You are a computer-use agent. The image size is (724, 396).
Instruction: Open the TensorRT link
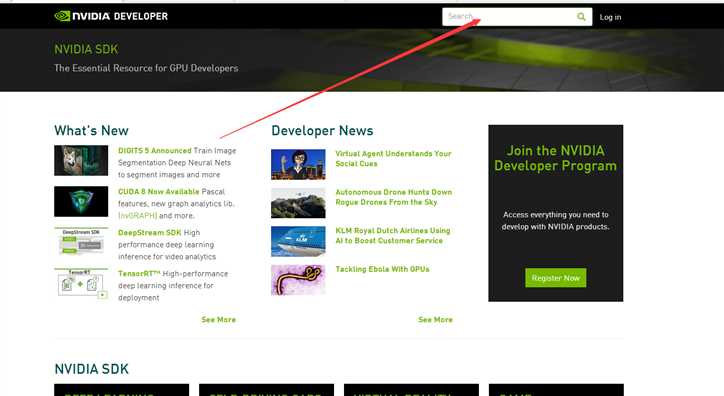coord(139,274)
